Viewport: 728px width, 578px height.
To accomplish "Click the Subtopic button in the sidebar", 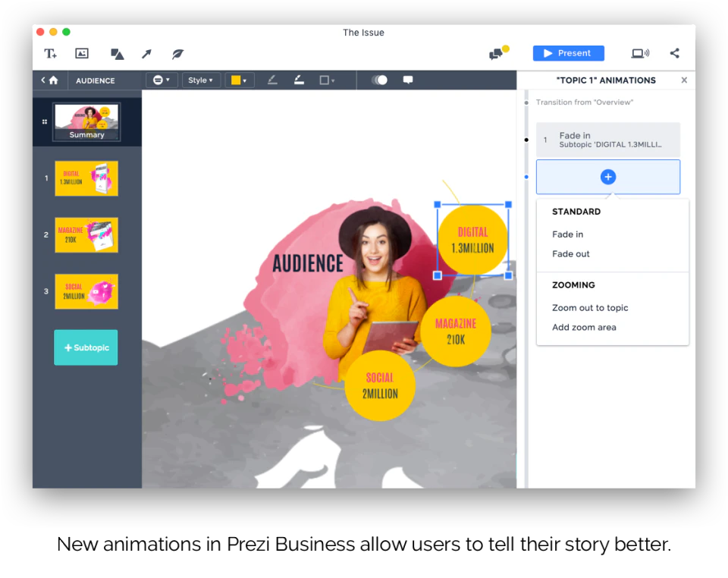I will pos(86,347).
